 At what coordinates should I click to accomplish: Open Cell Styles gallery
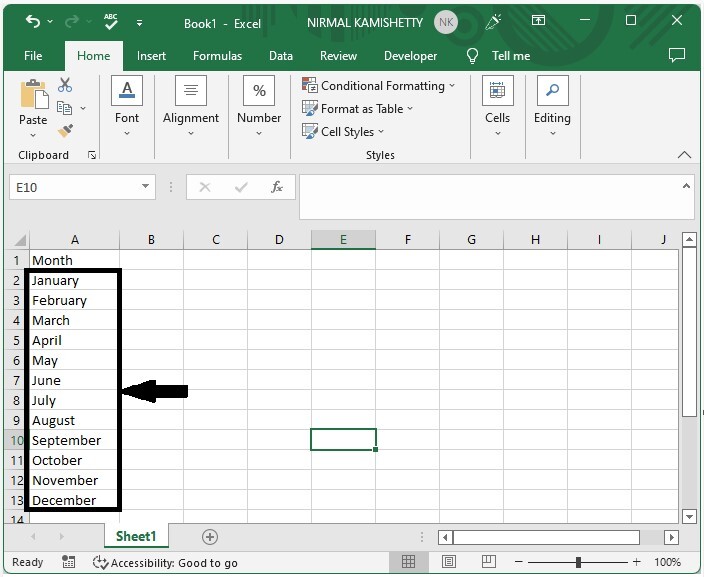(343, 132)
